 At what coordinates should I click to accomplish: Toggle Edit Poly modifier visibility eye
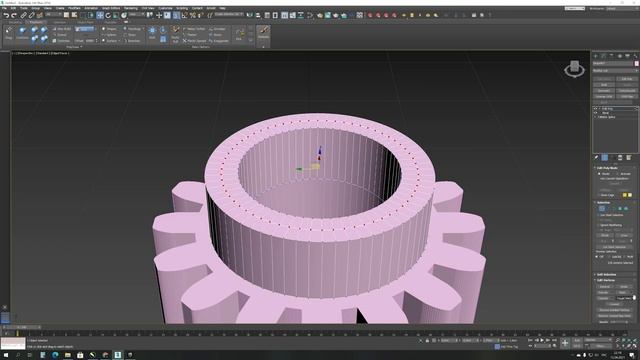pos(595,109)
